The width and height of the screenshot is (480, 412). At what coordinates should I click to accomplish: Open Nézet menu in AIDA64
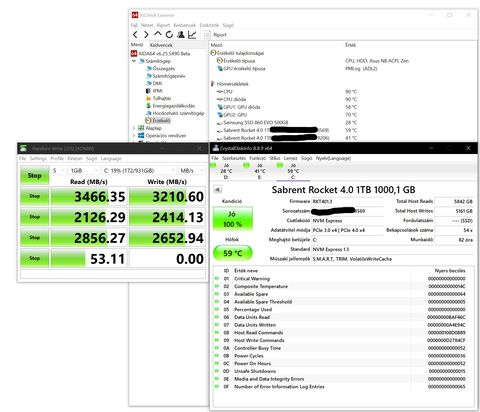(147, 25)
